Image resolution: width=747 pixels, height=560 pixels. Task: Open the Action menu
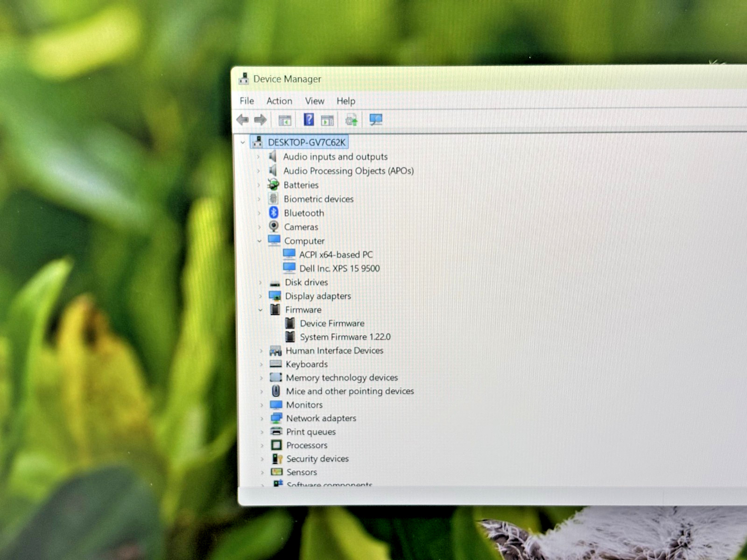coord(279,101)
